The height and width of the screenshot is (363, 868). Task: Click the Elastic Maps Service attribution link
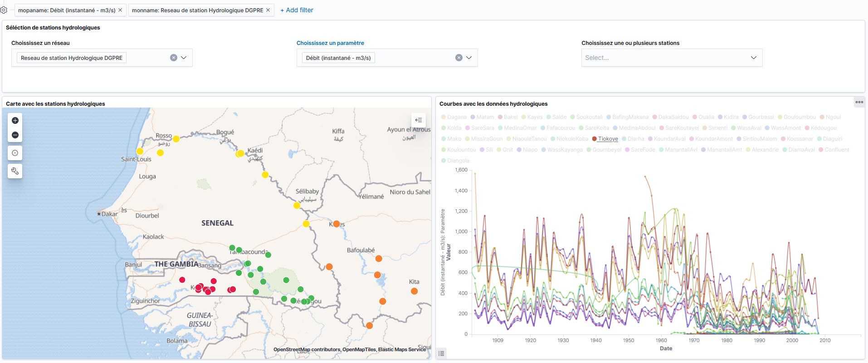402,349
